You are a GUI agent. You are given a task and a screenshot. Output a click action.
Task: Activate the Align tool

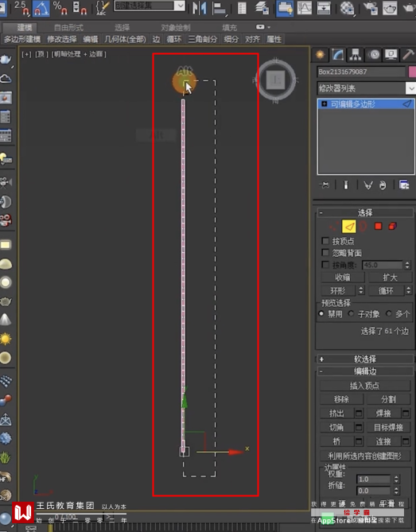coord(220,8)
